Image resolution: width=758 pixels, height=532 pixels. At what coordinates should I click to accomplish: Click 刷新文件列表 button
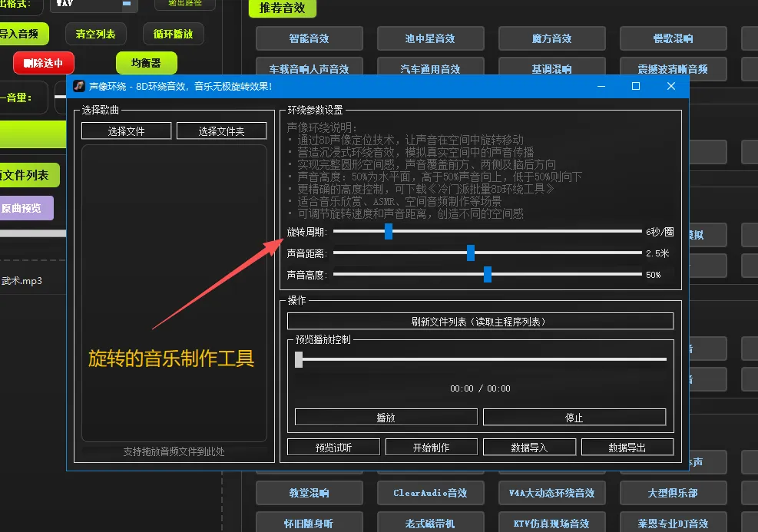480,322
